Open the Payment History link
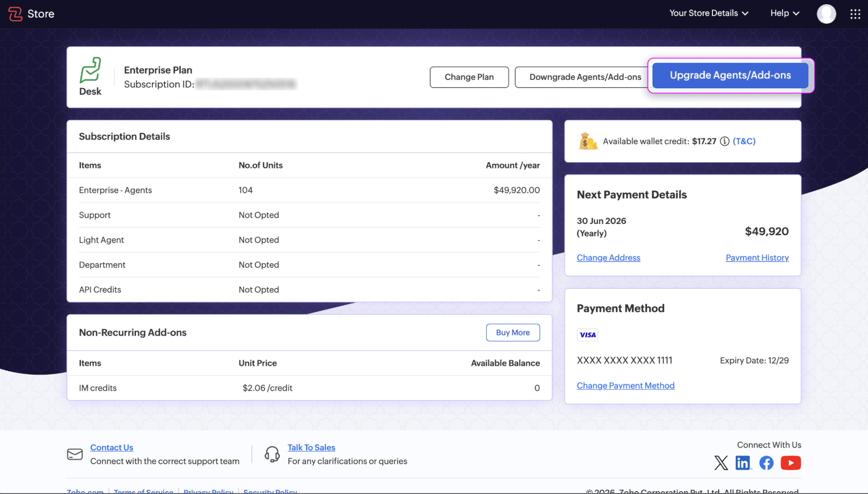Viewport: 868px width, 494px height. coord(757,258)
